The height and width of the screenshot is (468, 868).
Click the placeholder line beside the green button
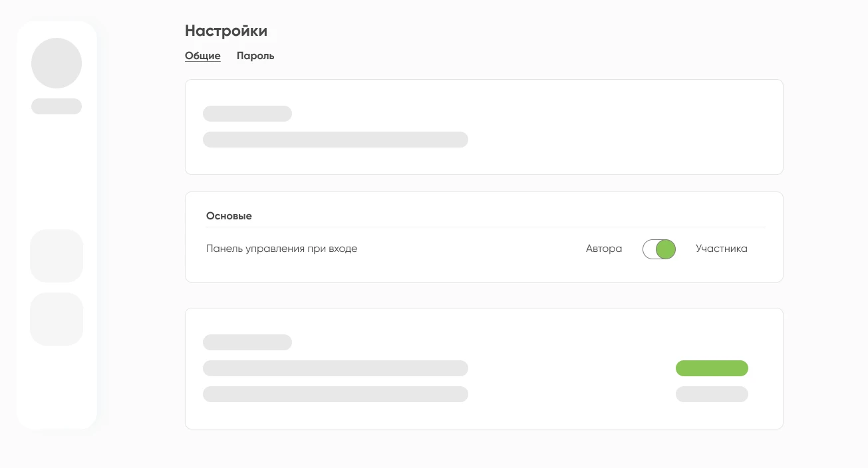point(335,368)
